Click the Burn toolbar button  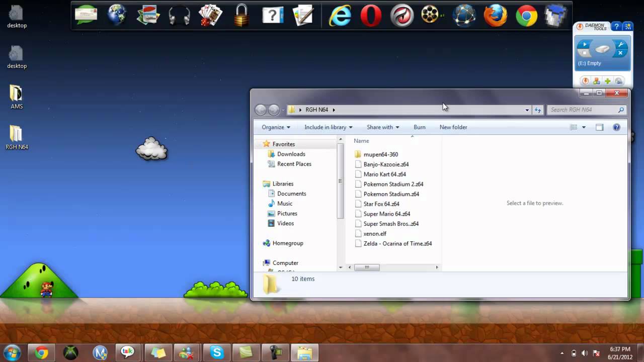[x=420, y=127]
